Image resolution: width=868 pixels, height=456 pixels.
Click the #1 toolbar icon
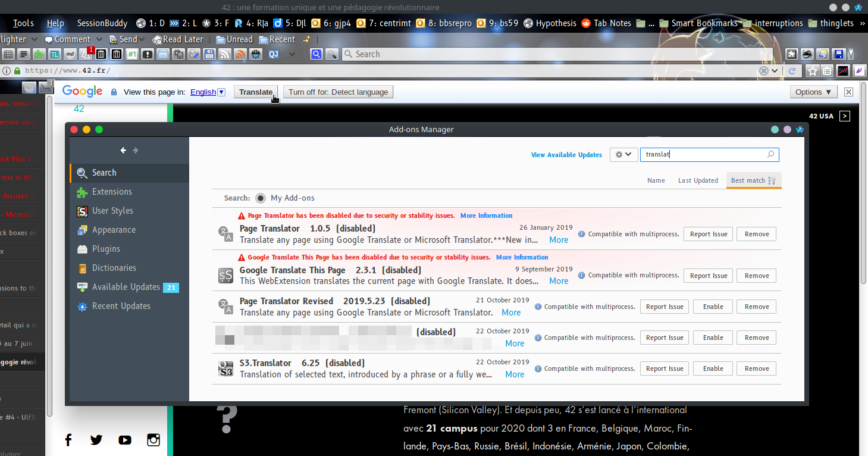132,54
